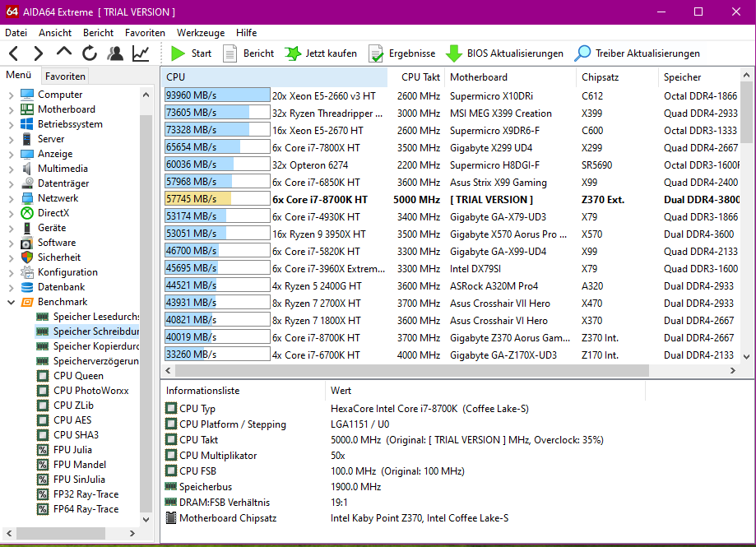
Task: Open the graph chart icon in toolbar
Action: click(141, 53)
